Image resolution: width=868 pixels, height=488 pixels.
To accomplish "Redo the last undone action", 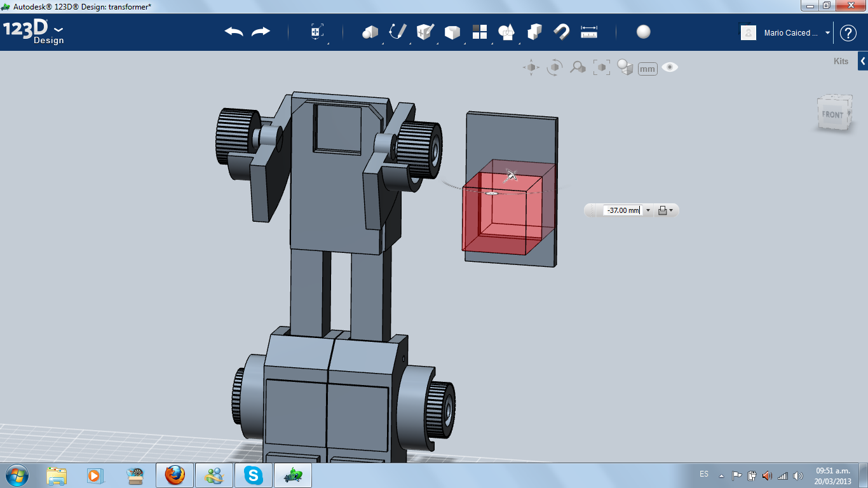I will [x=261, y=32].
